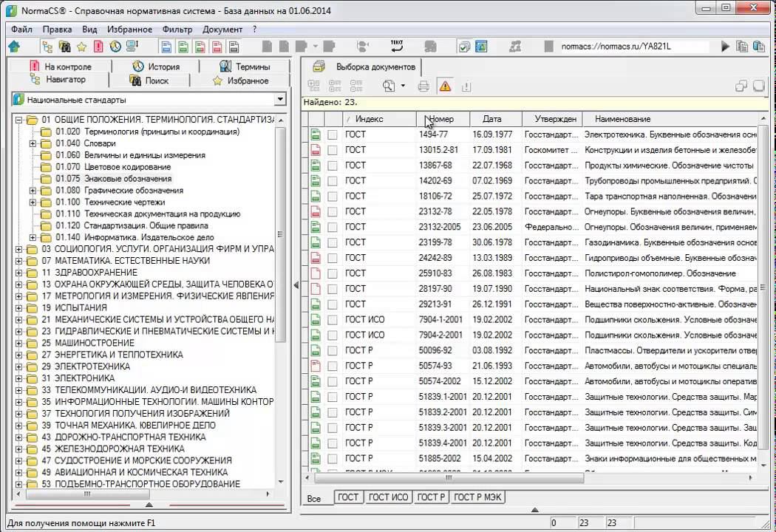Open the Файл menu
The width and height of the screenshot is (776, 532).
point(21,30)
